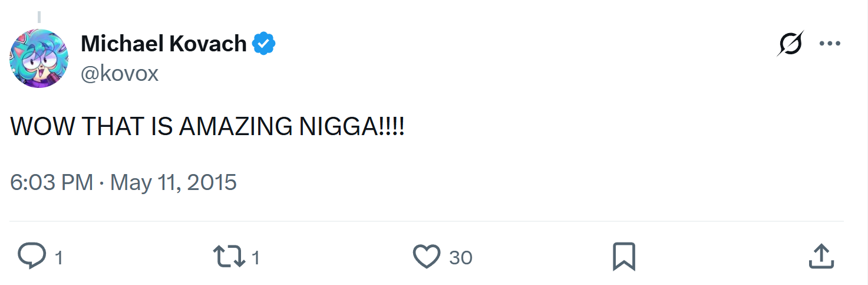Open Michael Kovach's profile avatar
Viewport: 868px width, 285px height.
(x=39, y=58)
